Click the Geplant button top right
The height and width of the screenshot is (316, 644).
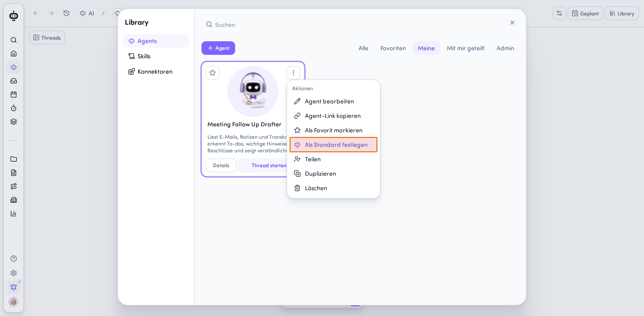(x=586, y=13)
